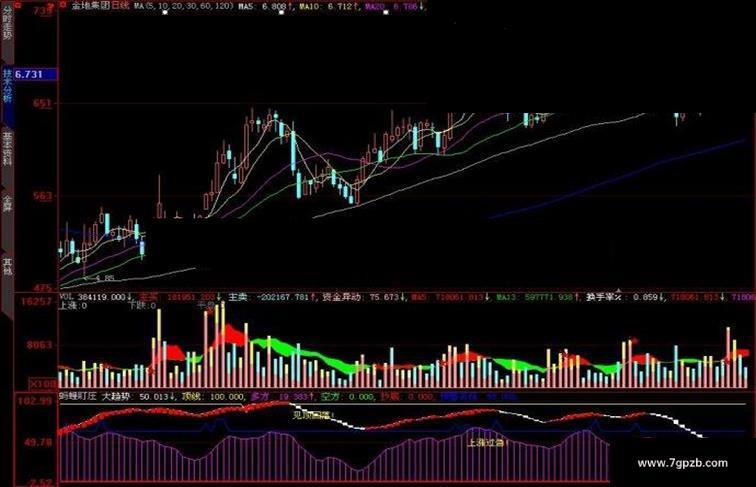Viewport: 756px width, 487px height.
Task: Click the 下跌:0 counter label
Action: [142, 306]
